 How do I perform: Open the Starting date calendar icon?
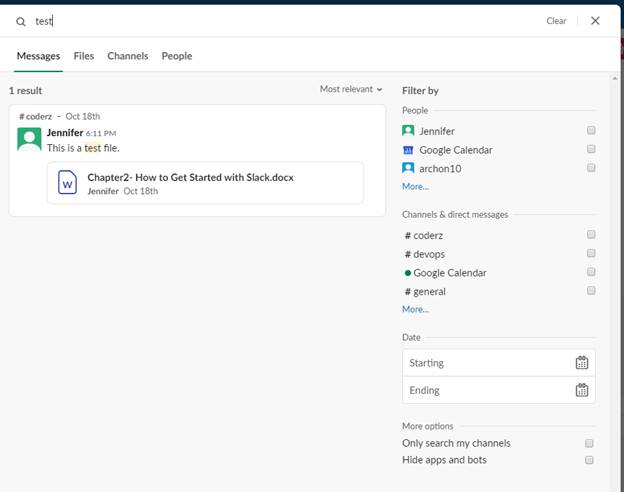pos(581,363)
